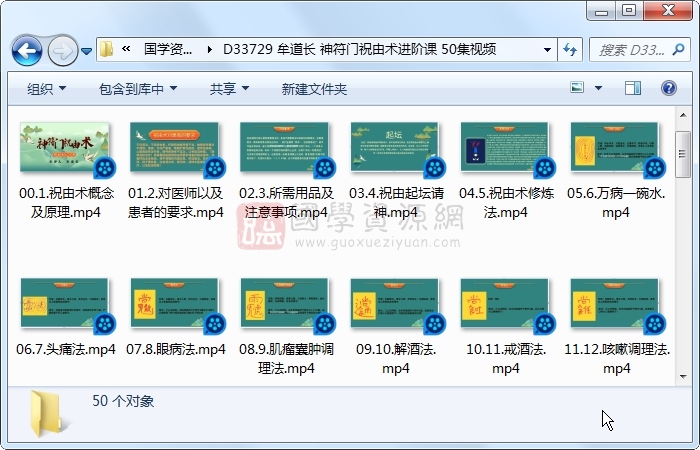Open the view options dropdown arrow

click(599, 89)
